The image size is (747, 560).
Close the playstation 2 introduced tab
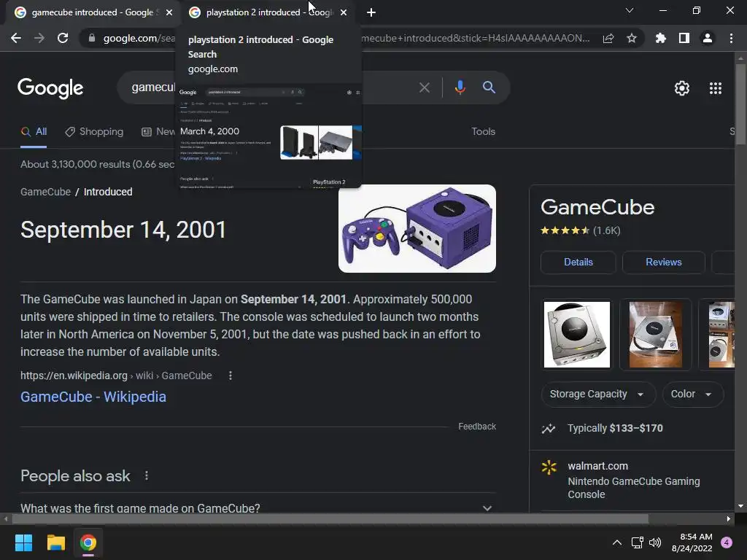tap(344, 12)
